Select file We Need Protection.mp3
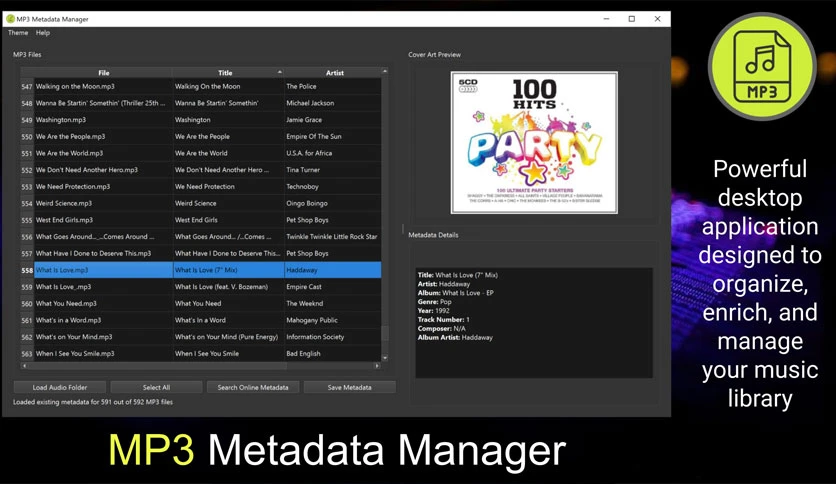 tap(73, 187)
